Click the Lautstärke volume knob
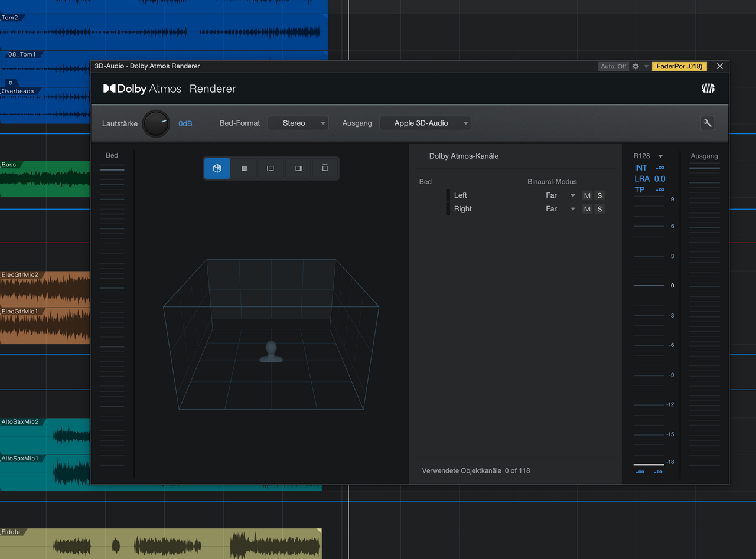This screenshot has height=559, width=756. click(156, 123)
